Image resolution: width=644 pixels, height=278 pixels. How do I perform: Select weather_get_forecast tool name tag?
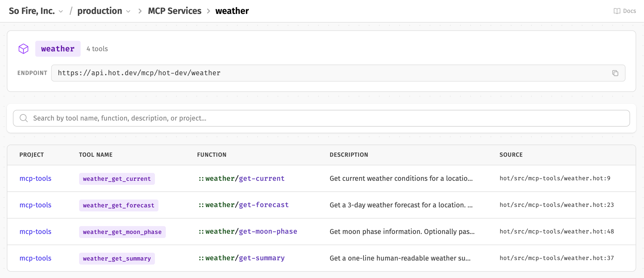point(119,205)
